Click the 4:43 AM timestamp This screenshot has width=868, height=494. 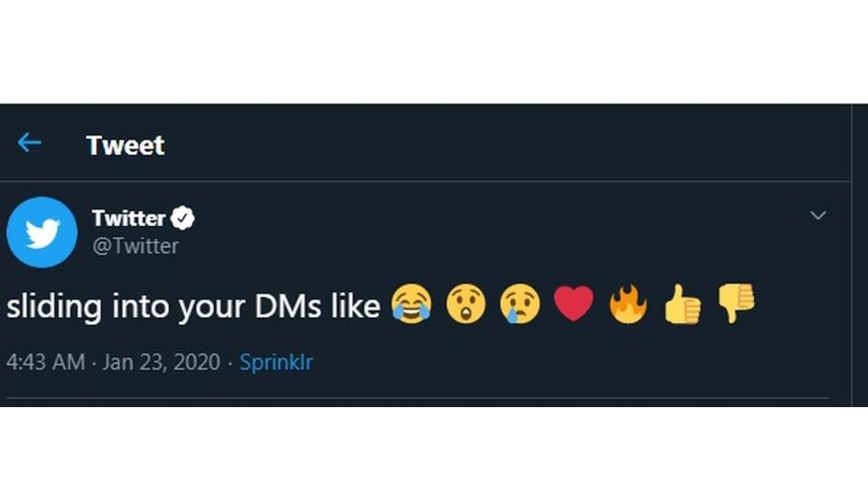click(x=46, y=362)
